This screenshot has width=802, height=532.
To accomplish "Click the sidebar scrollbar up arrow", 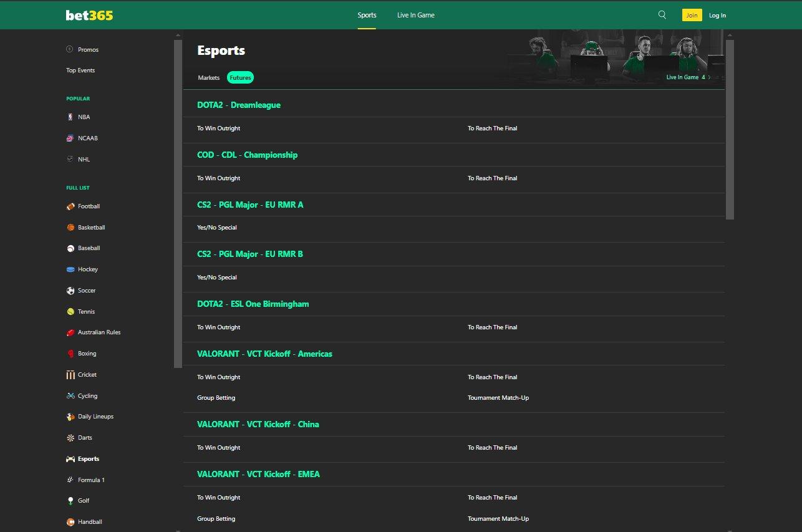I will pos(178,35).
